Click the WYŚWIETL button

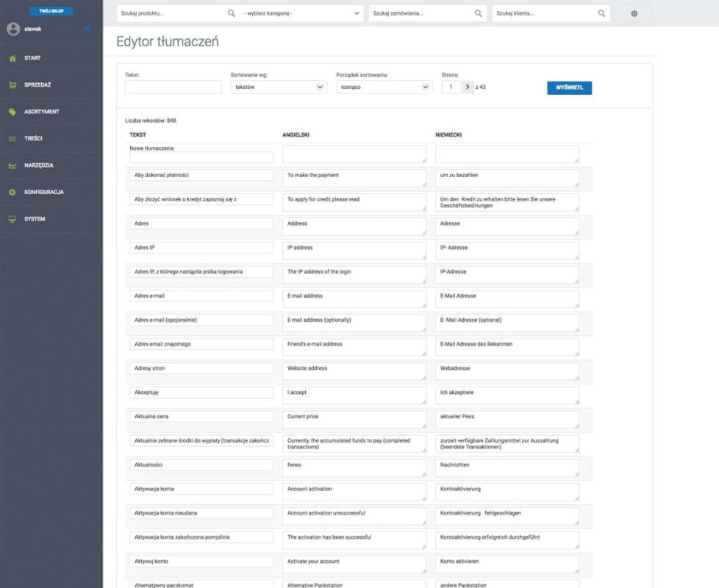(x=569, y=87)
